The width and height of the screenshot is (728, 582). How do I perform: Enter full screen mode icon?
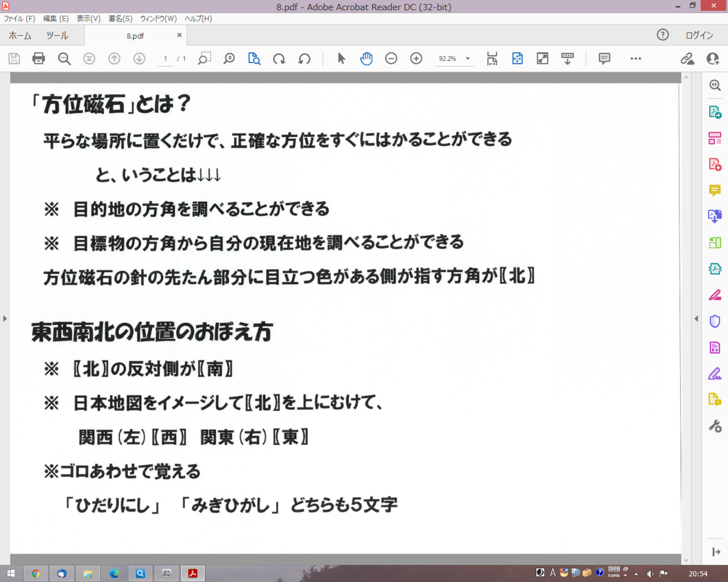coord(542,59)
